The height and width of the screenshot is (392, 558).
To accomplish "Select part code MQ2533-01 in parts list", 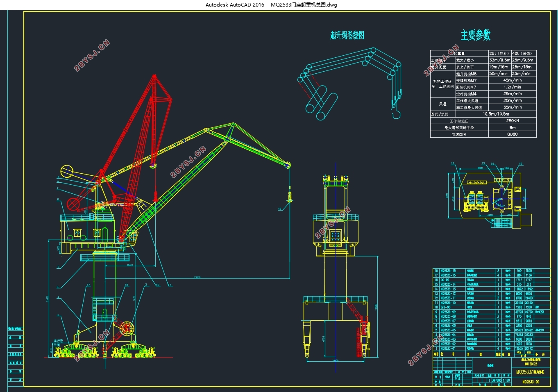I will pyautogui.click(x=448, y=349).
